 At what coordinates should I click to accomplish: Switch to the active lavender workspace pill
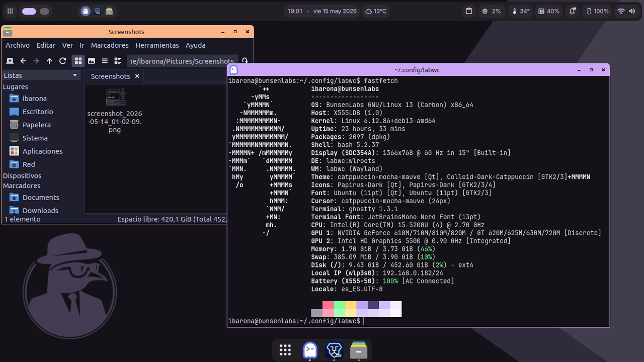pos(29,11)
